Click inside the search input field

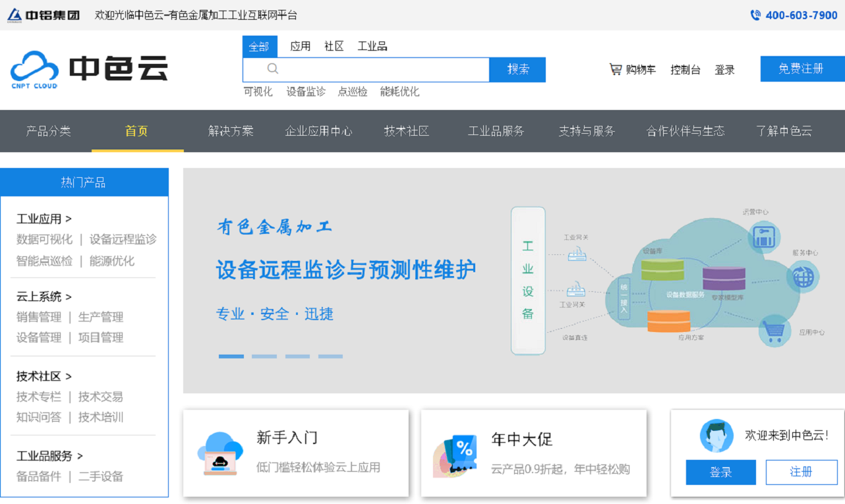(382, 69)
